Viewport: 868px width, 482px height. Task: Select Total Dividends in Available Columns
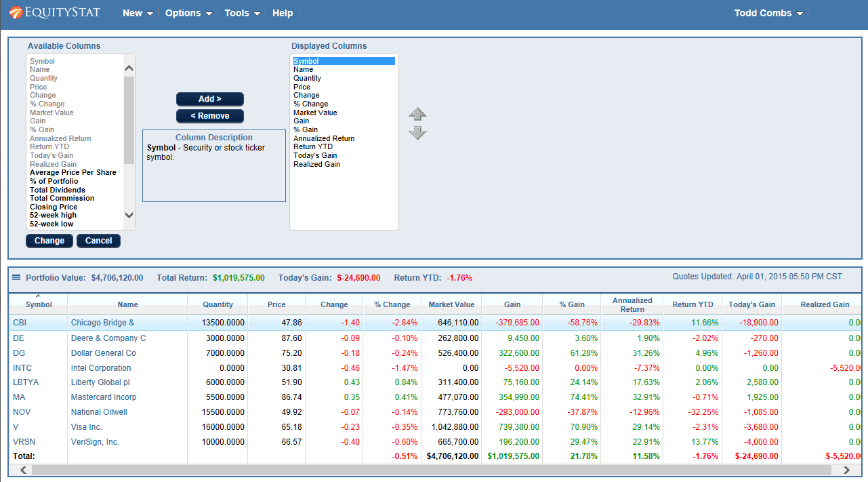click(58, 190)
